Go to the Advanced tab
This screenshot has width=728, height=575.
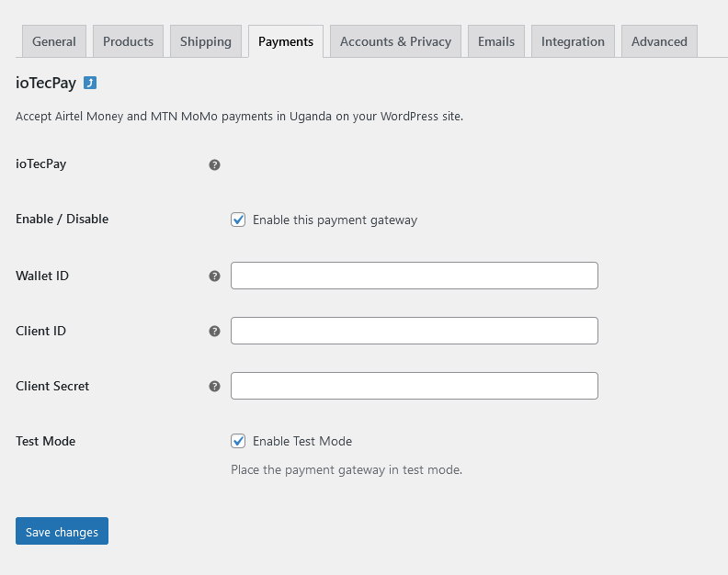[x=659, y=41]
